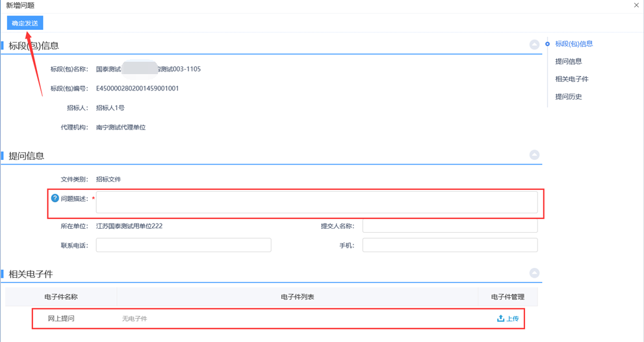
Task: Collapse the 相关电子件 section with its arrow icon
Action: [x=534, y=273]
